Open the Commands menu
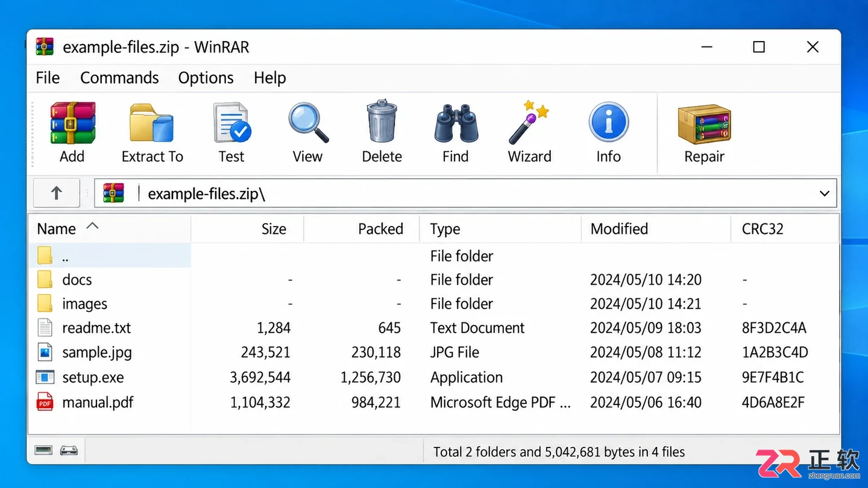This screenshot has width=868, height=488. click(x=119, y=78)
